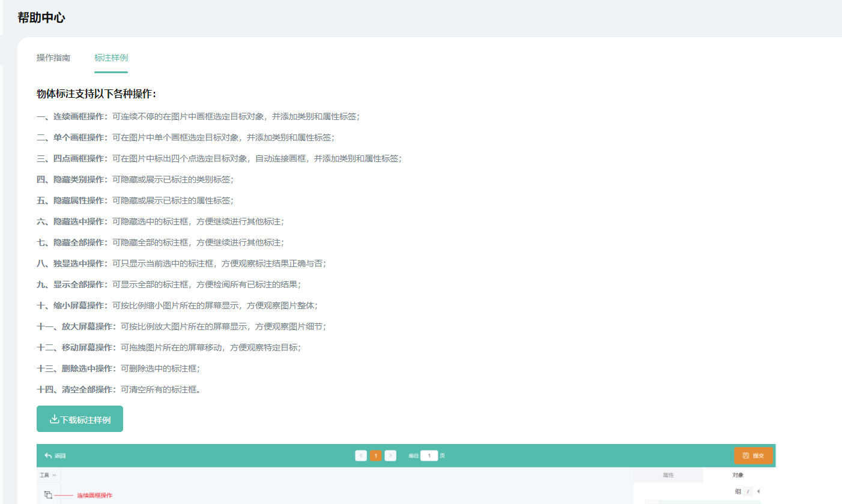Click the 返回 back arrow icon

click(x=48, y=455)
